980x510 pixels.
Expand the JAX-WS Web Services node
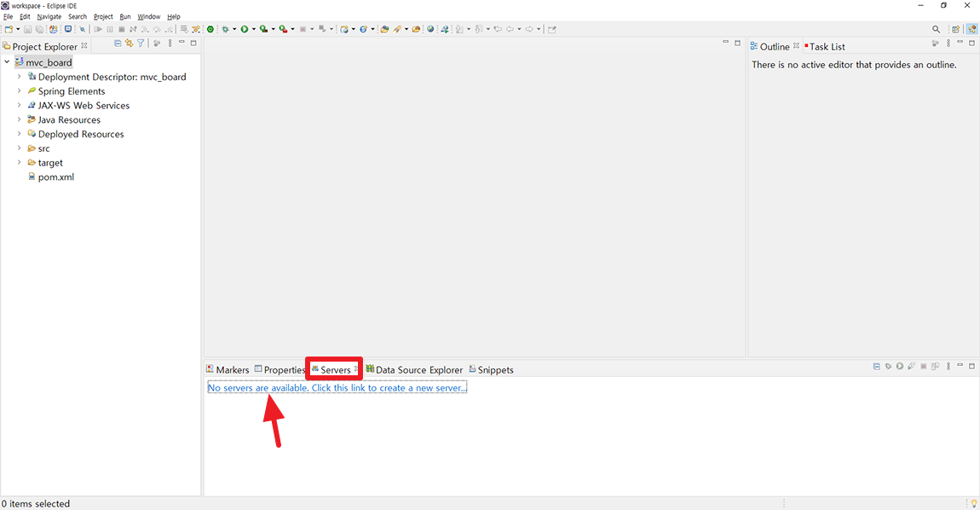[x=19, y=105]
